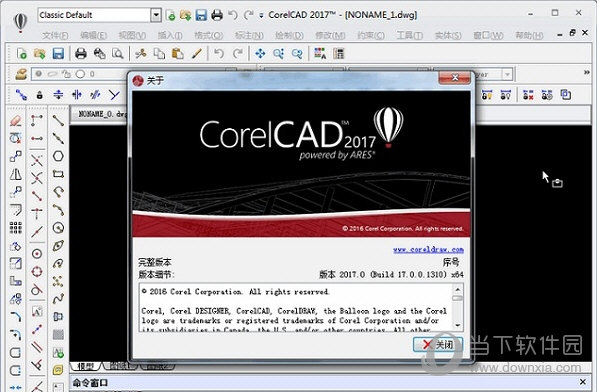Click the layer tool icon with red X
597x392 pixels.
[528, 95]
